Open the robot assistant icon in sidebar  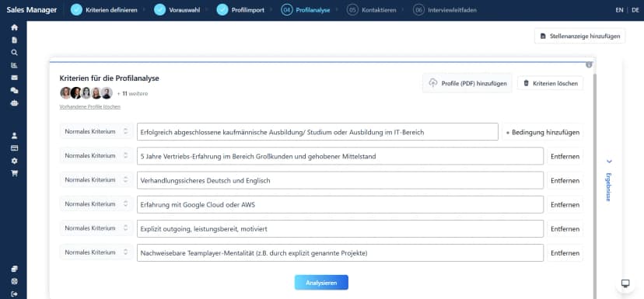(14, 103)
